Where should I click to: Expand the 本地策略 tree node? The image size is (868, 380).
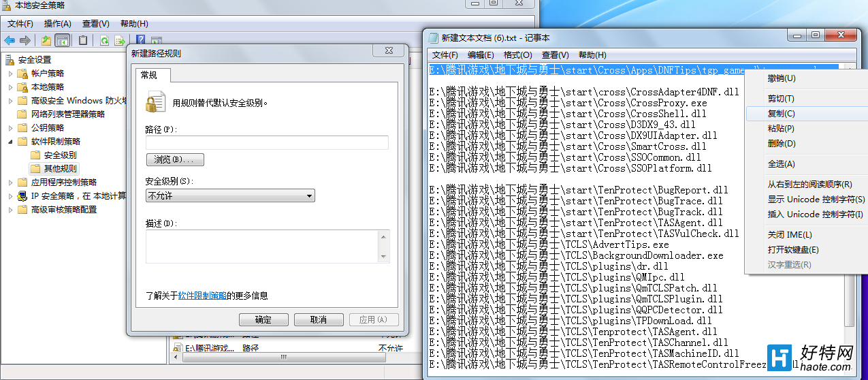coord(11,86)
